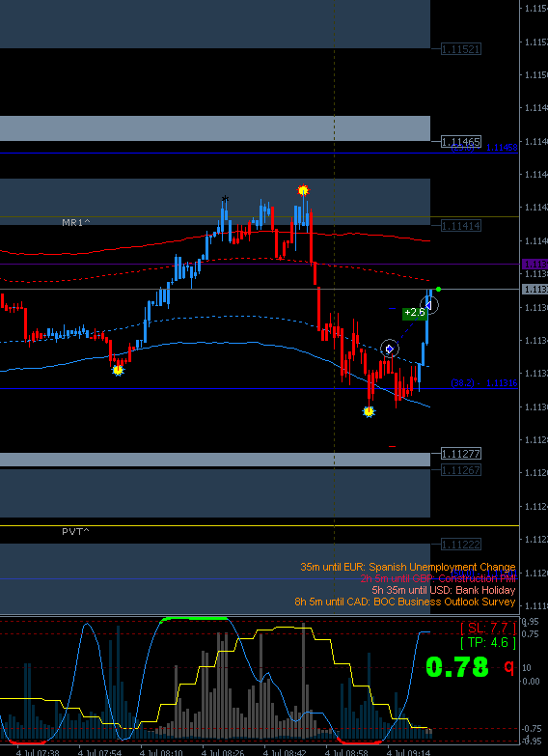Select the 1.11222 zone price label
The image size is (548, 756).
461,545
